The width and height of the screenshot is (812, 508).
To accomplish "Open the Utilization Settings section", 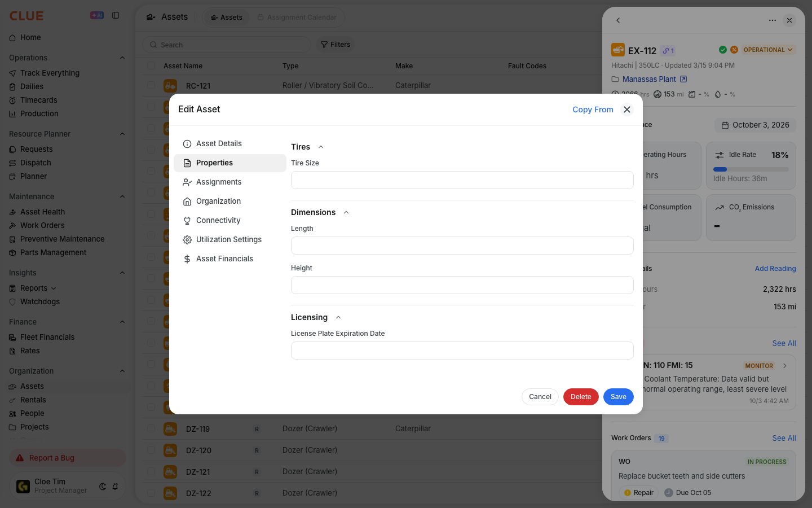I will click(230, 240).
